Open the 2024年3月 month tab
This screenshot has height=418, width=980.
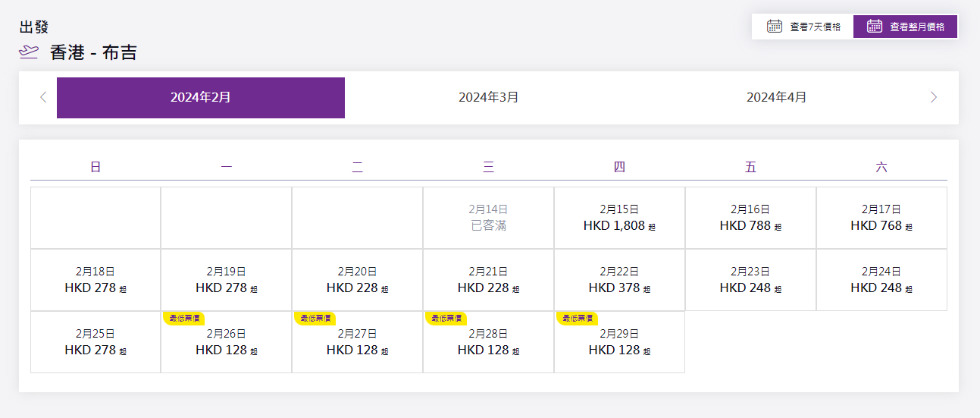[489, 98]
